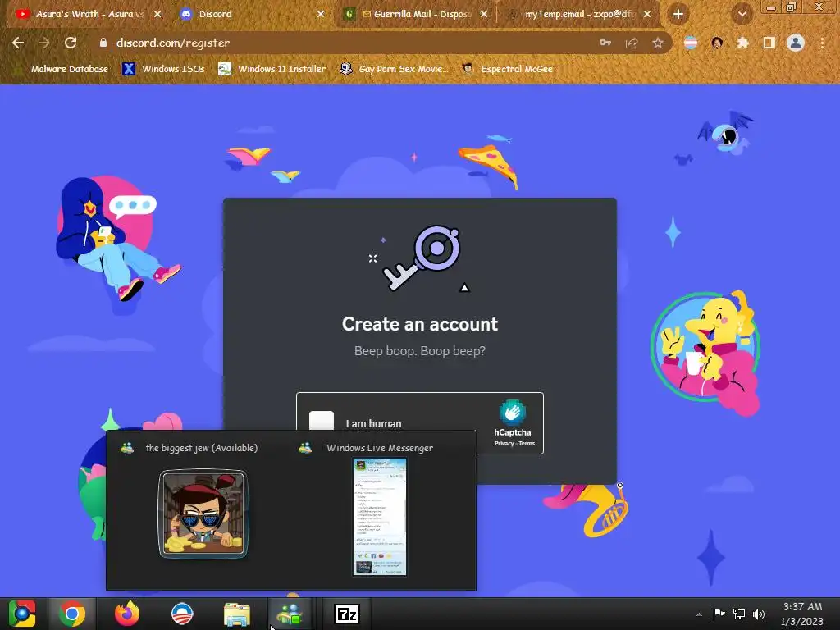The width and height of the screenshot is (840, 630).
Task: Click the site lock icon
Action: click(103, 43)
